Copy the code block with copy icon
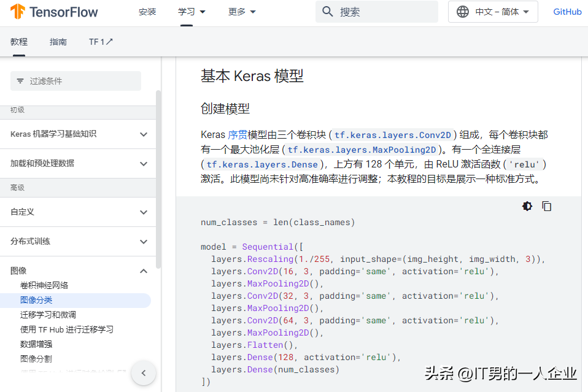The width and height of the screenshot is (588, 392). 546,206
